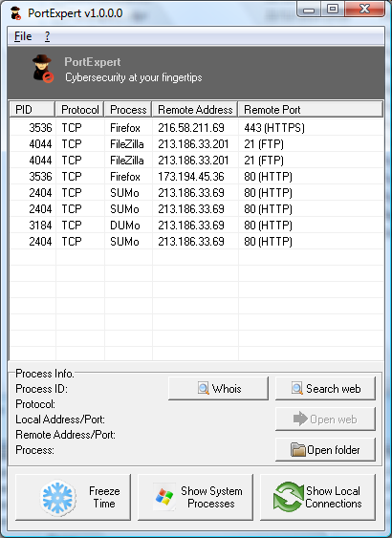The height and width of the screenshot is (538, 392).
Task: Select the Firefox row with 173.194.45.36
Action: click(196, 177)
